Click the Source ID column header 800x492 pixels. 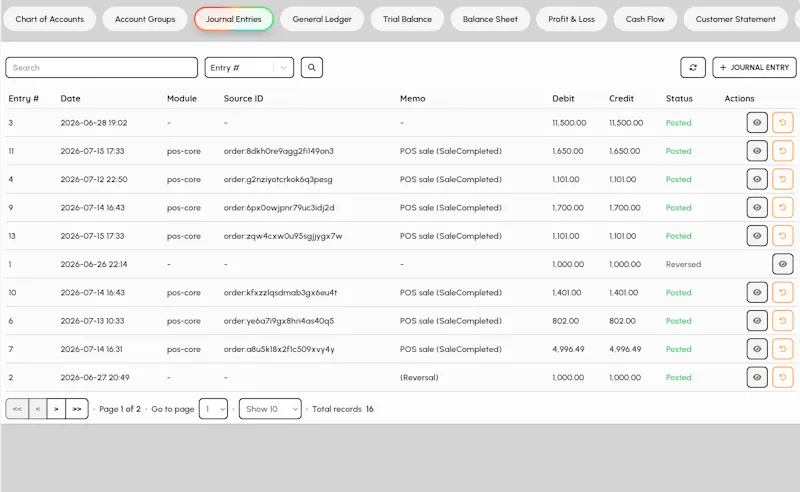[x=243, y=99]
